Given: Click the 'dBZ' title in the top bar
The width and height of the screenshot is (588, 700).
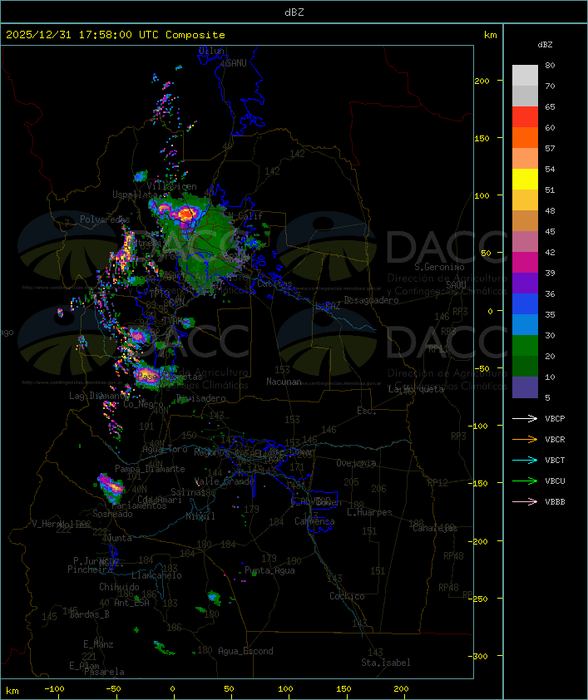Looking at the screenshot, I should tap(294, 12).
